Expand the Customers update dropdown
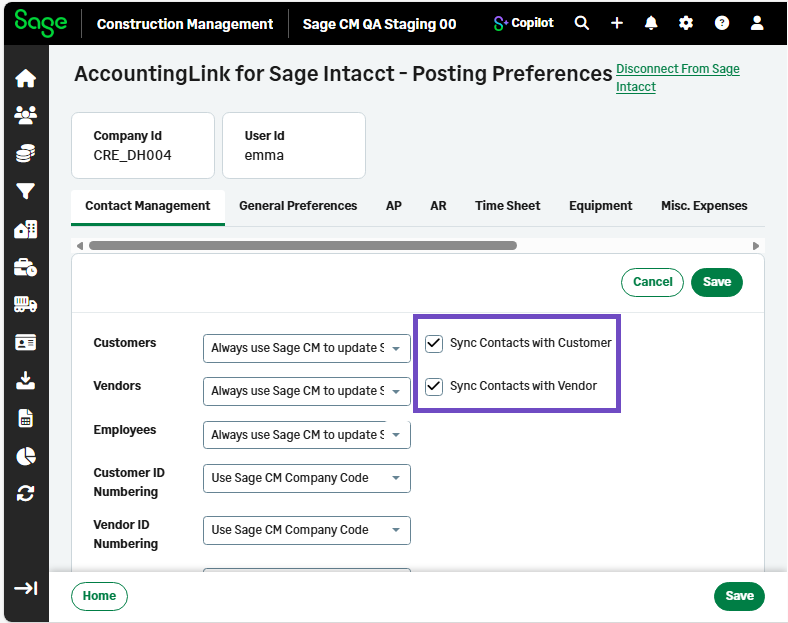The width and height of the screenshot is (788, 623). click(306, 349)
